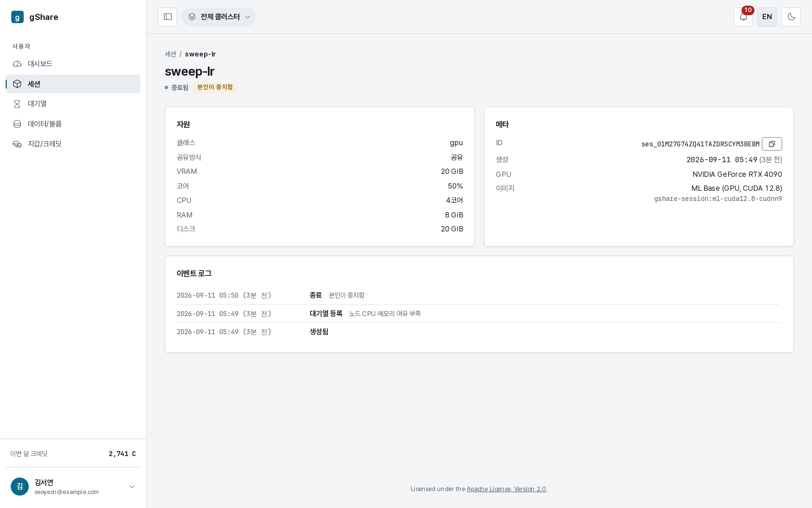Expand the 김서연 user menu chevron

click(x=132, y=487)
